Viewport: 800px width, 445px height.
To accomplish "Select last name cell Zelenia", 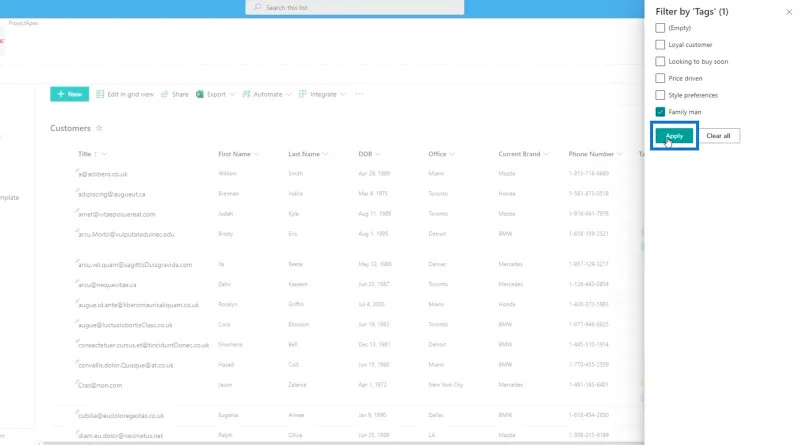I will pos(297,385).
